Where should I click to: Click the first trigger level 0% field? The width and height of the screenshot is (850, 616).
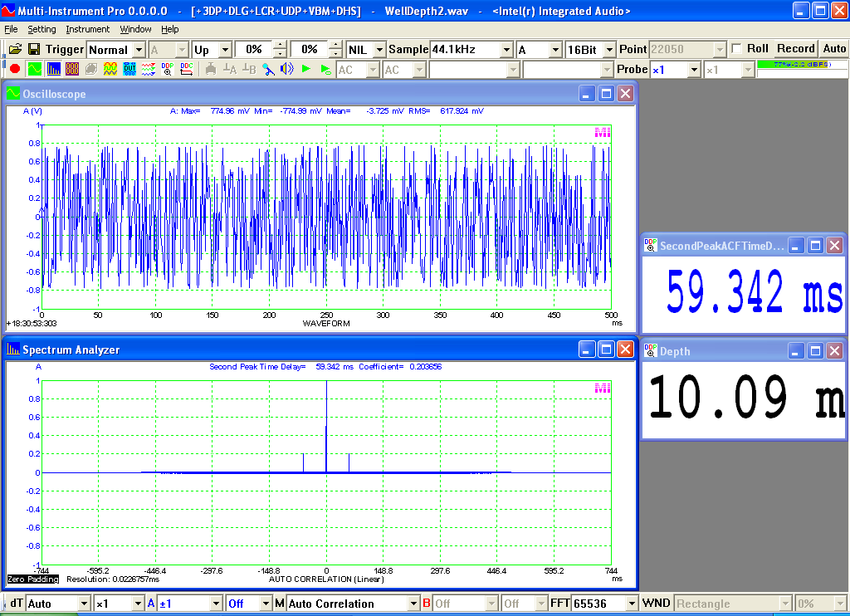pyautogui.click(x=254, y=49)
